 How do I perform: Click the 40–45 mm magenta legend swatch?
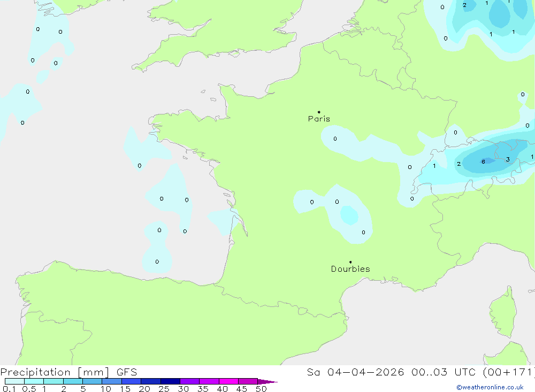228,381
